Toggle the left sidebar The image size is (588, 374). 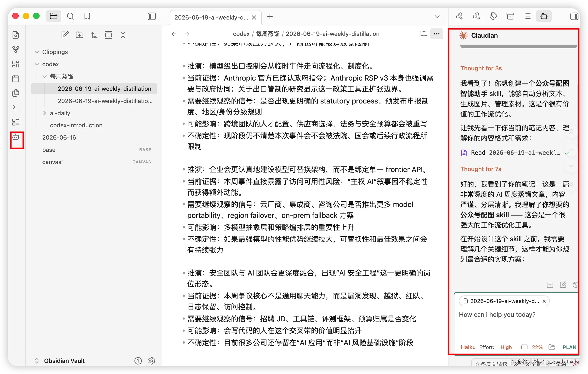152,16
